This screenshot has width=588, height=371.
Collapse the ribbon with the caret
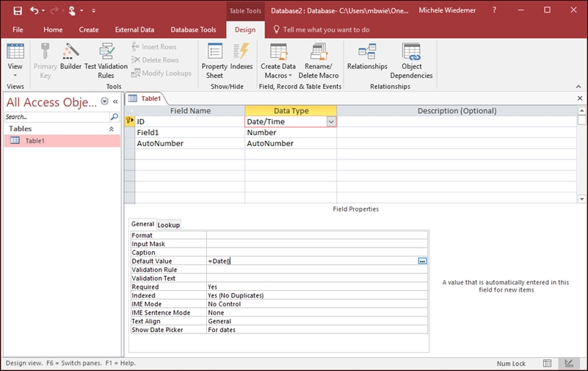[x=578, y=87]
